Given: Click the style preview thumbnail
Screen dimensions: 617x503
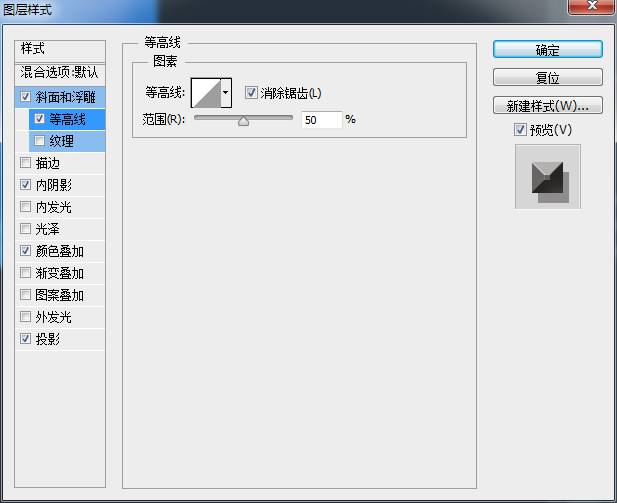Looking at the screenshot, I should 547,177.
